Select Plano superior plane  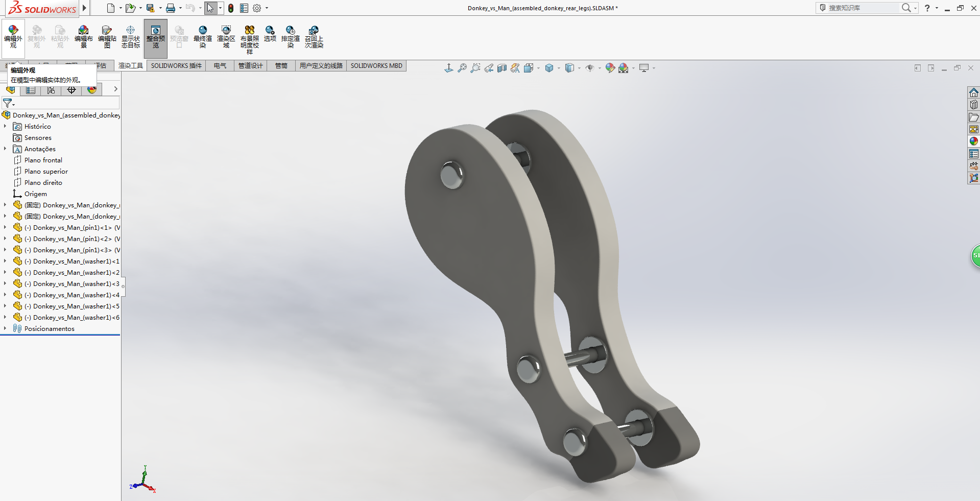pyautogui.click(x=46, y=172)
